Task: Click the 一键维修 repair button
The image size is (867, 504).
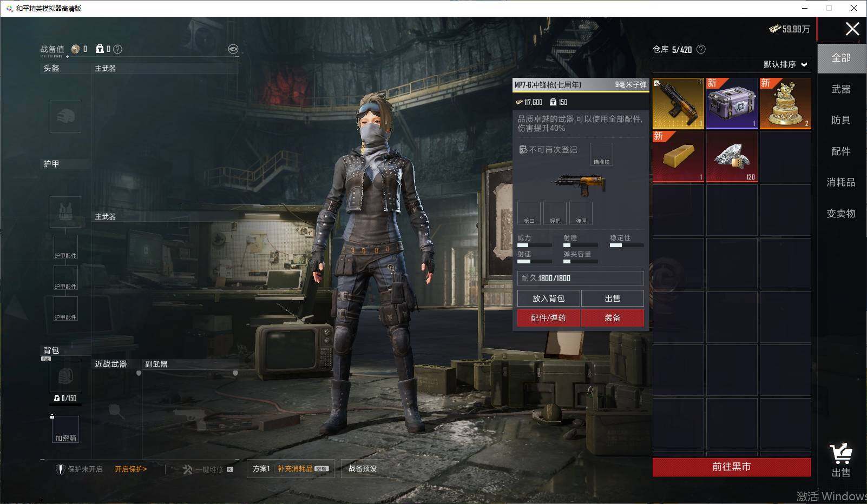Action: [x=208, y=469]
